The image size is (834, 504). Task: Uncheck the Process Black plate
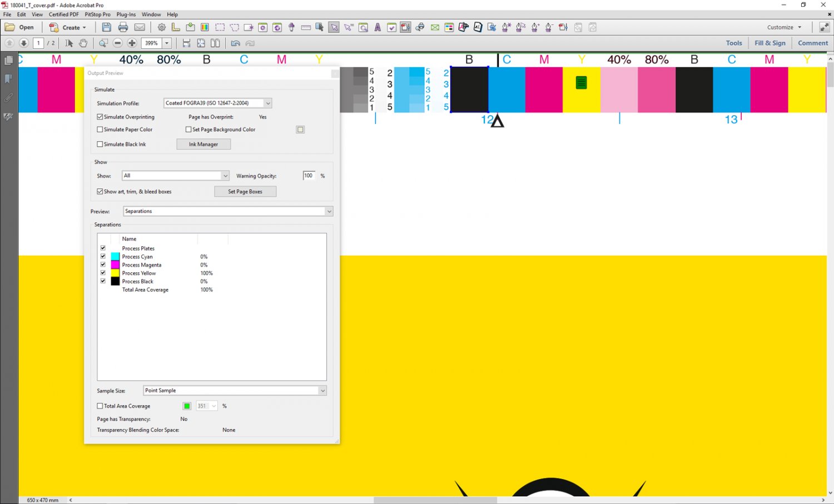point(103,281)
